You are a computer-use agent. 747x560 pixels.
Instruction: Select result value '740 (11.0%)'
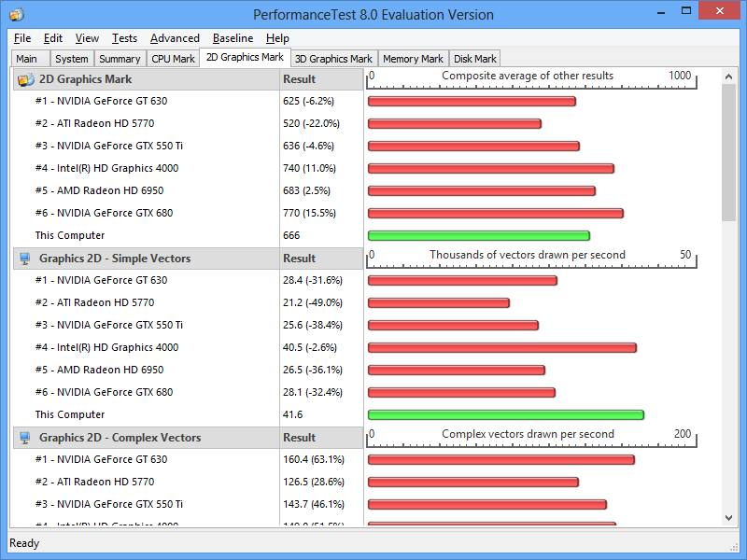point(309,168)
